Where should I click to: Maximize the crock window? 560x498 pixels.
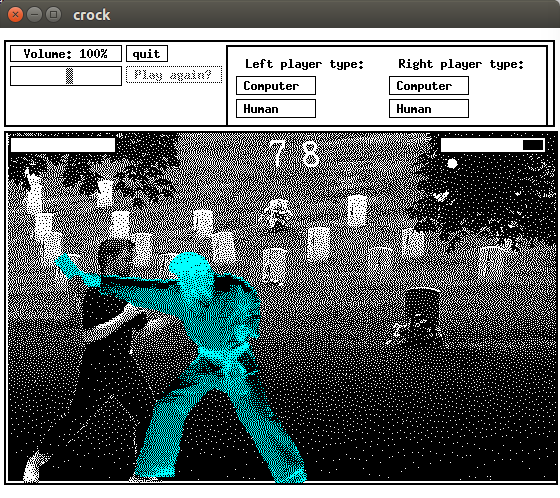coord(54,15)
